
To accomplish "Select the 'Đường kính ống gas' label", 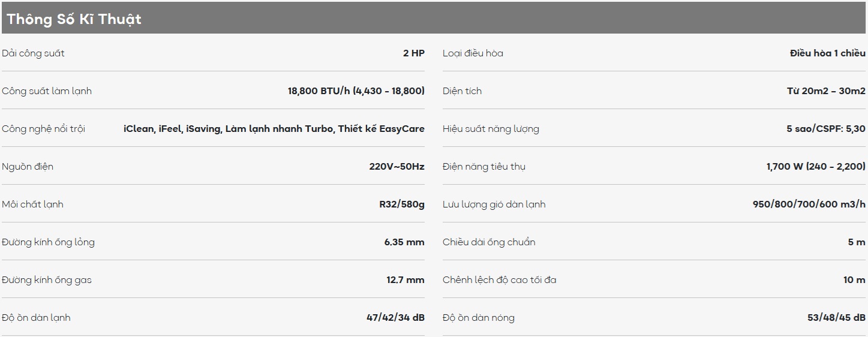I will click(x=47, y=280).
